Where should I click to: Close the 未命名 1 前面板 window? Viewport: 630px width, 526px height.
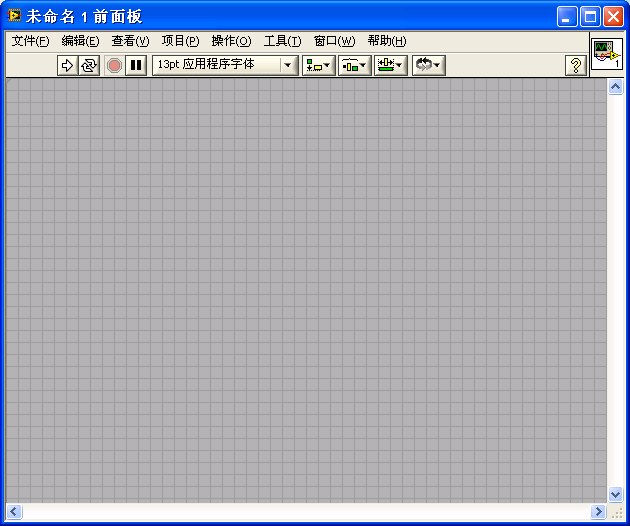coord(614,17)
